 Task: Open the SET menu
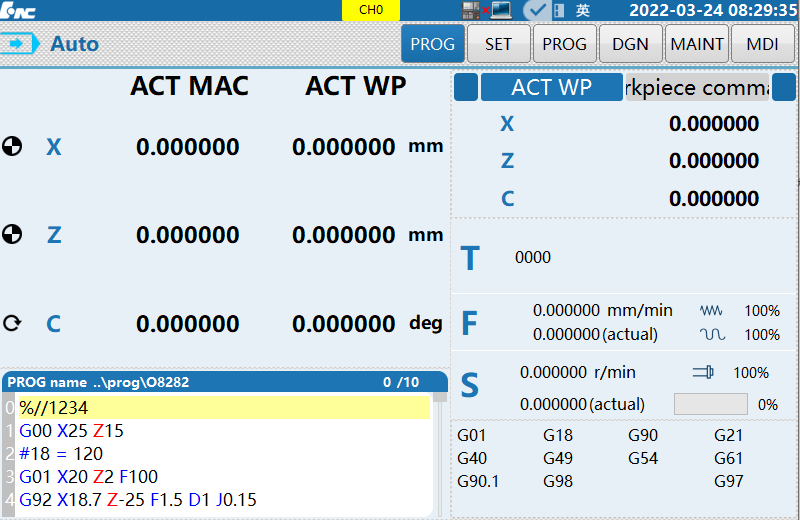[x=498, y=44]
